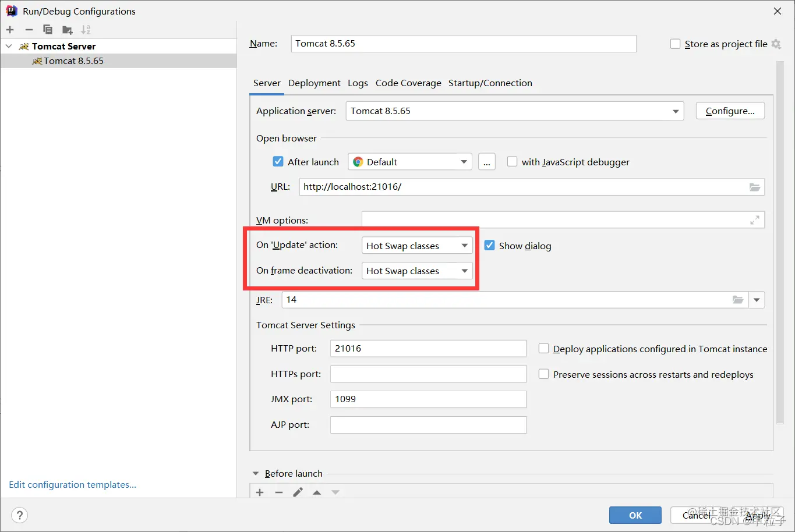Confirm with the OK button
Image resolution: width=795 pixels, height=532 pixels.
tap(635, 515)
